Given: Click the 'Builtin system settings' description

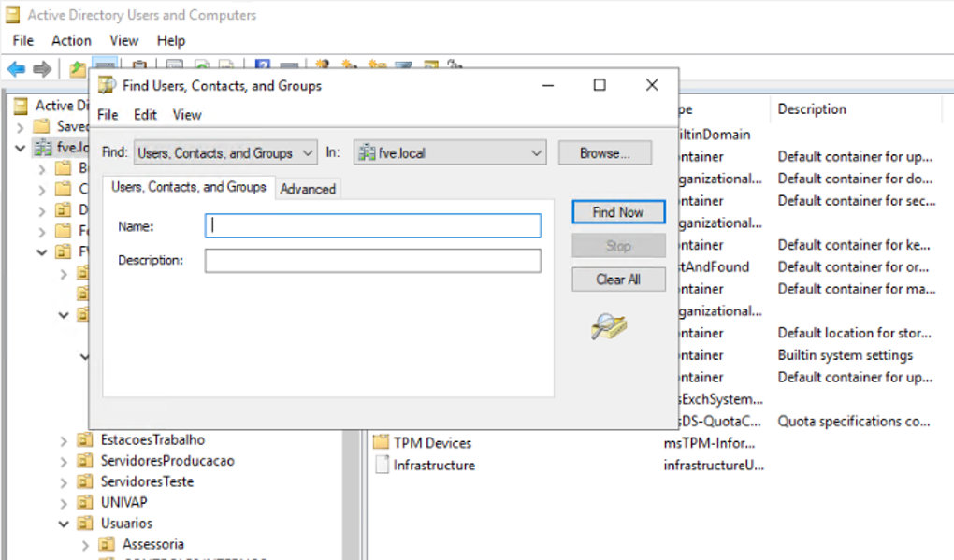Looking at the screenshot, I should coord(846,355).
